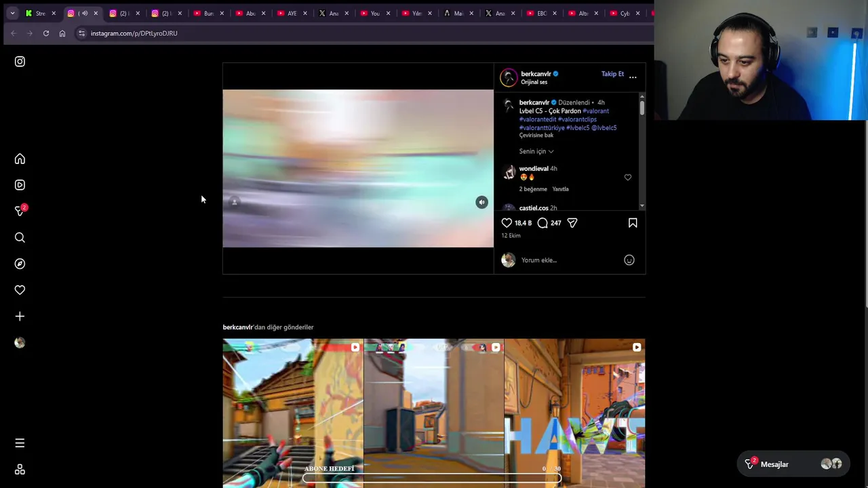Image resolution: width=868 pixels, height=488 pixels.
Task: Share post with paper plane icon
Action: coord(572,223)
